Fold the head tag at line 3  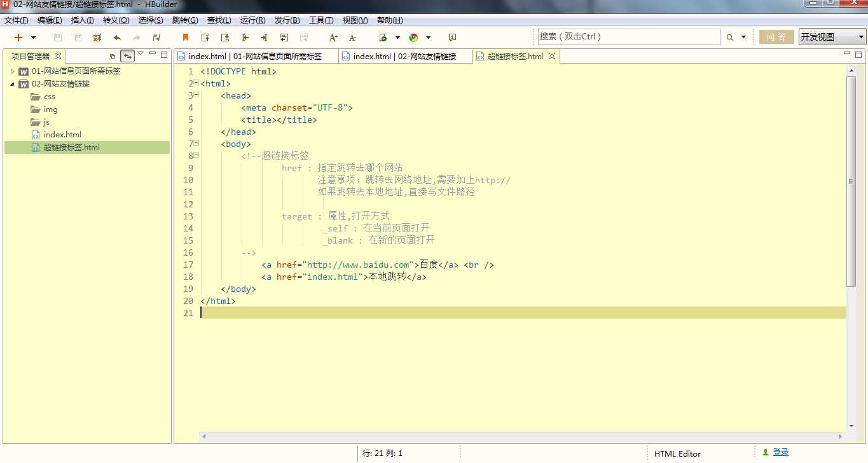pyautogui.click(x=196, y=95)
